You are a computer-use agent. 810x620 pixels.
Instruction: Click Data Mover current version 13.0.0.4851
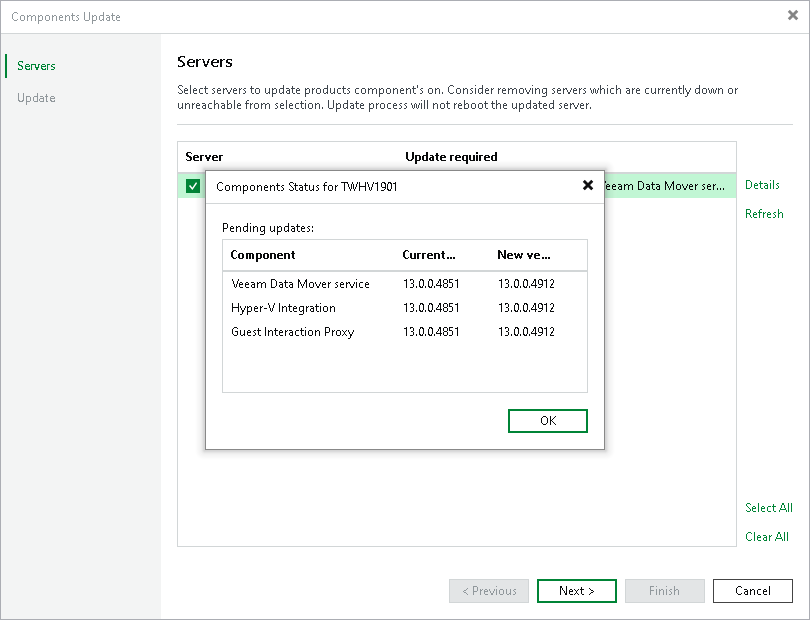431,284
